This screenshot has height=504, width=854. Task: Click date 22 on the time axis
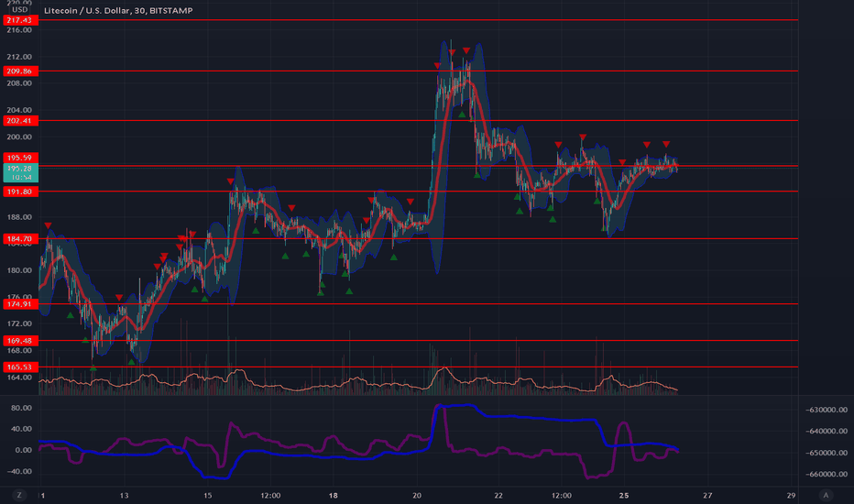[498, 495]
